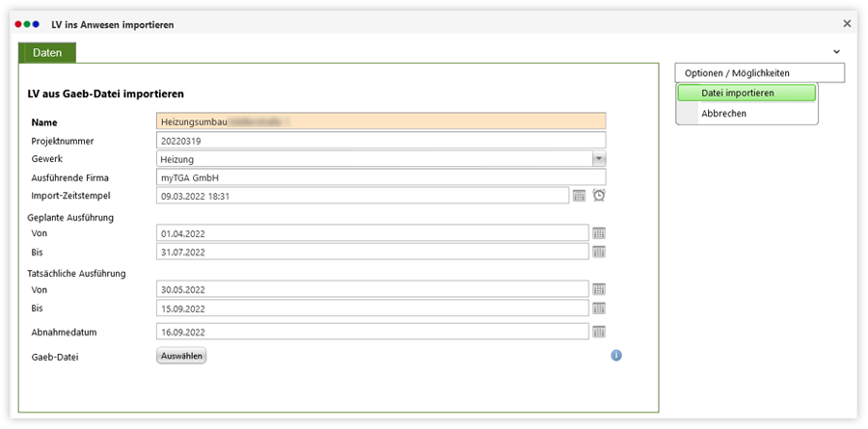Edit the Ausführende Firma field
Image resolution: width=868 pixels, height=429 pixels.
pyautogui.click(x=381, y=177)
